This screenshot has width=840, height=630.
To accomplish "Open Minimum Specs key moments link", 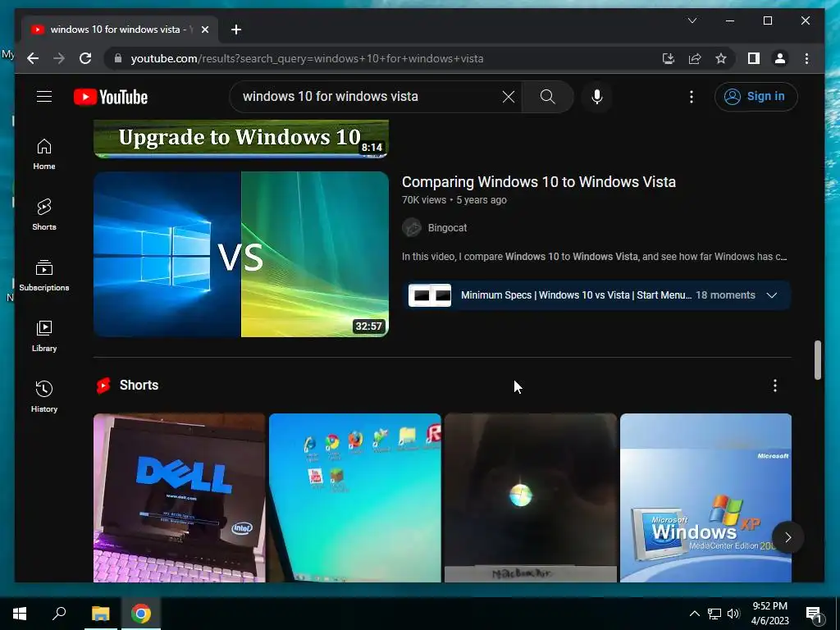I will click(576, 295).
